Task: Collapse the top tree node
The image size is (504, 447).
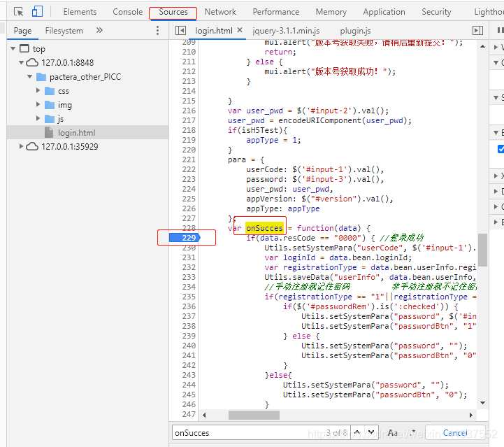Action: [x=13, y=48]
